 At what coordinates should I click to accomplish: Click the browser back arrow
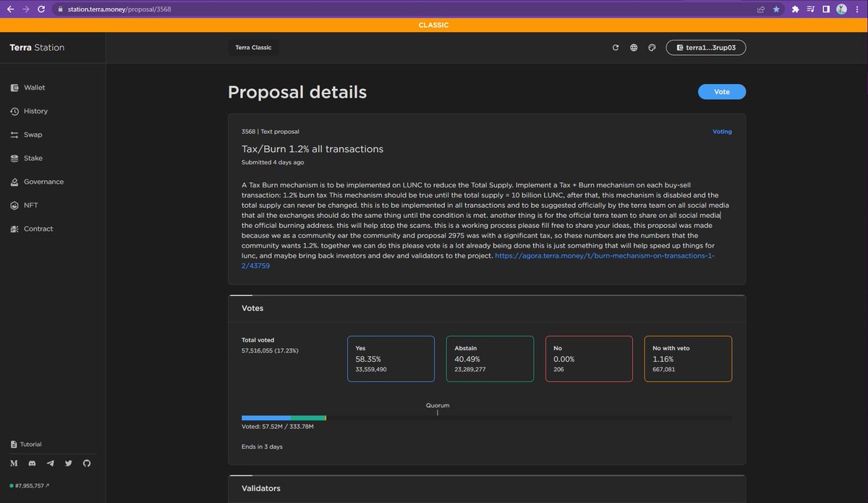[x=10, y=9]
